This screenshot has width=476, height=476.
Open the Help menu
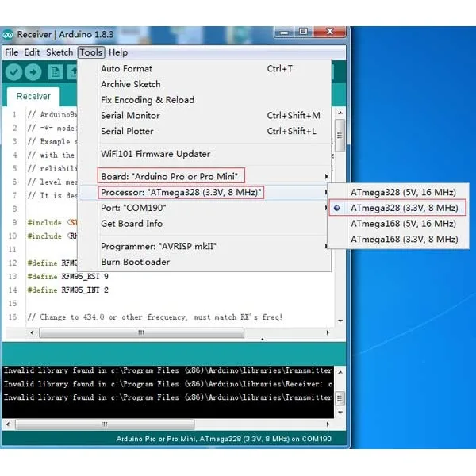118,52
